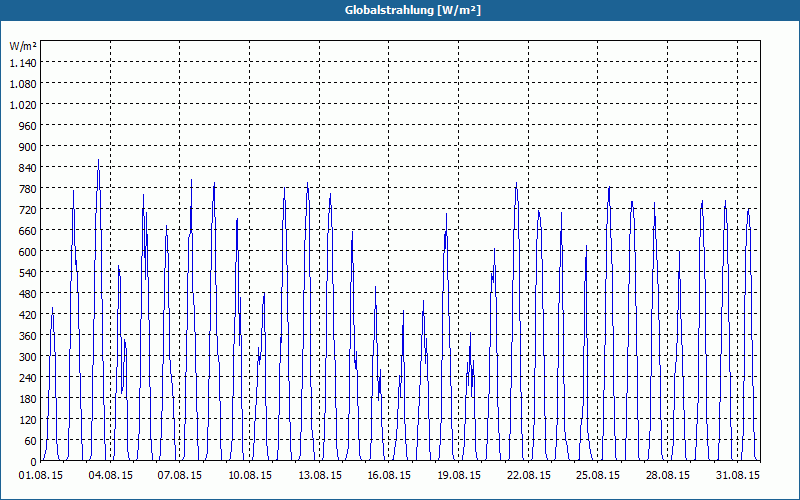Click the 960 y-axis value
Viewport: 800px width, 500px height.
pyautogui.click(x=28, y=126)
